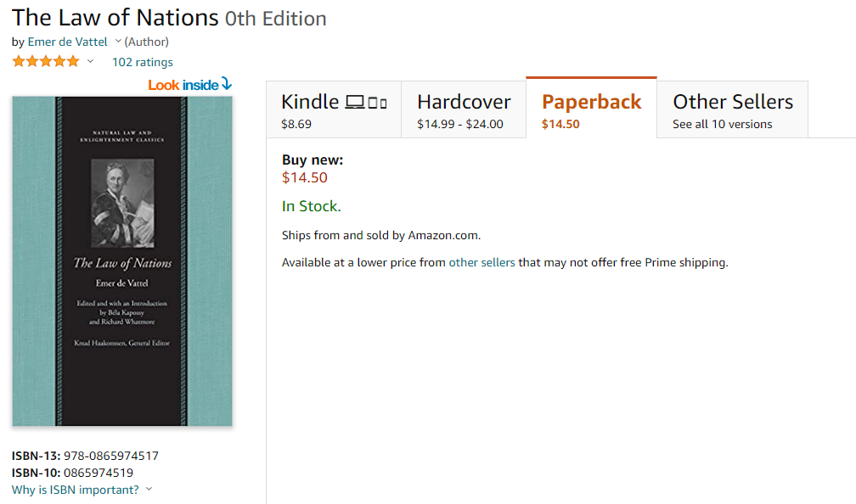The width and height of the screenshot is (856, 504).
Task: Follow the "other sellers" lower price link
Action: point(481,262)
